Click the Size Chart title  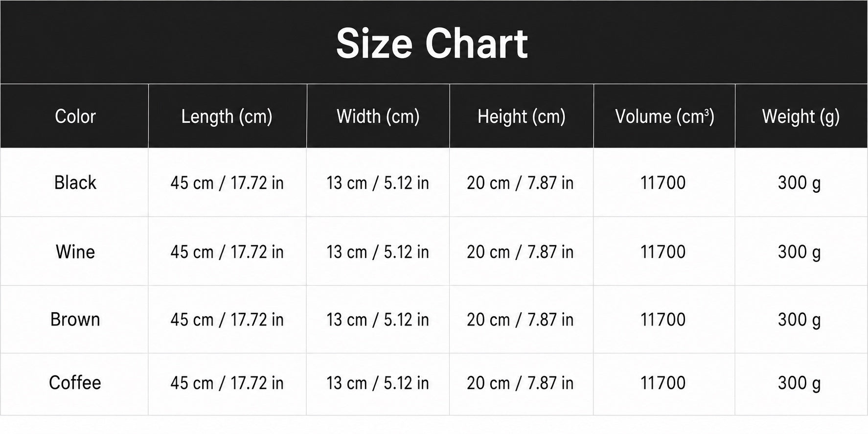(x=432, y=44)
